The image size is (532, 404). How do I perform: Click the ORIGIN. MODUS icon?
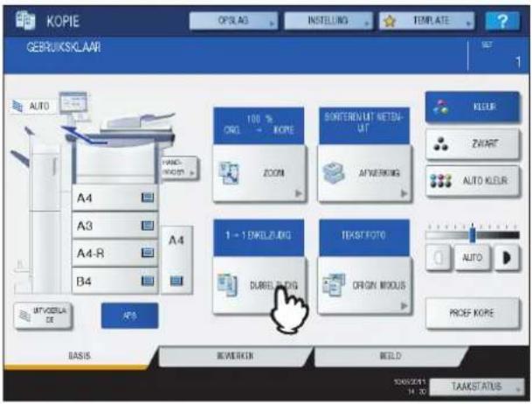[x=334, y=285]
